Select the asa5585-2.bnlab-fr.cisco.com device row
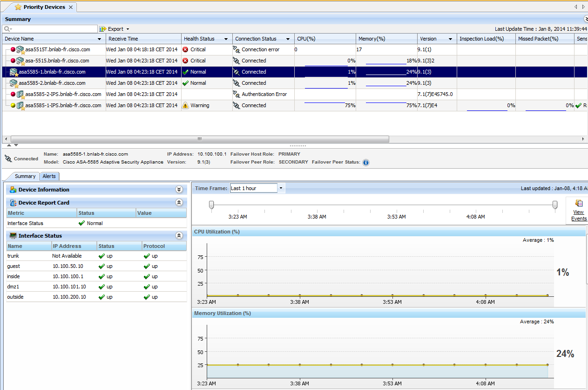Viewport: 588px width, 390px height. click(x=52, y=83)
